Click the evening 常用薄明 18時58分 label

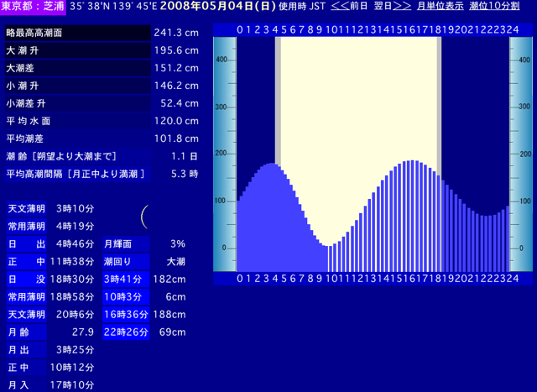pos(26,297)
